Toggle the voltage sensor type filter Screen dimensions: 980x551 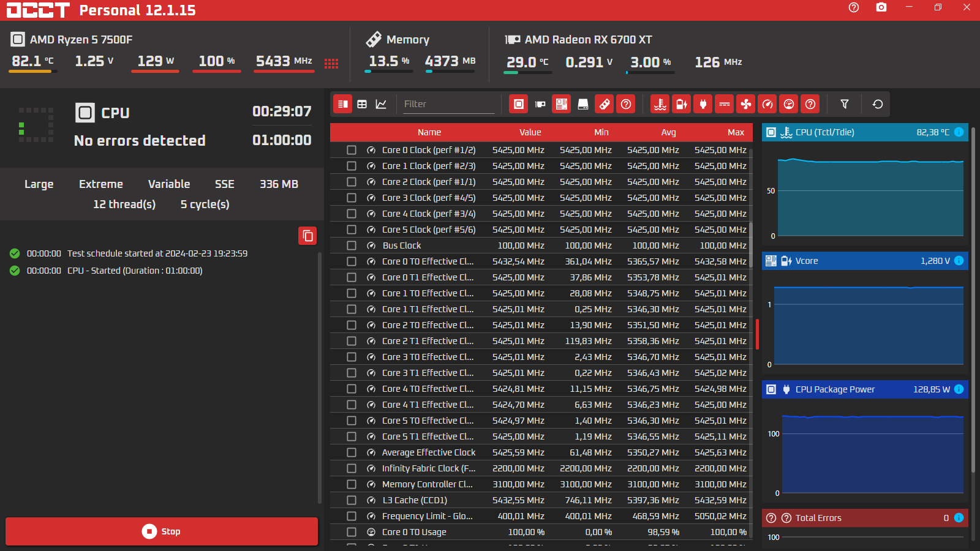[x=682, y=104]
